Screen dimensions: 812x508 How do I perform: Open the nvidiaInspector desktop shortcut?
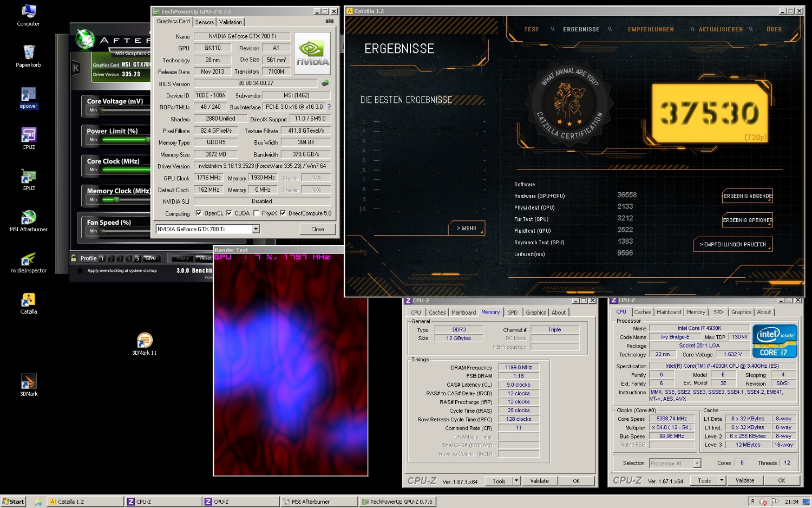point(28,262)
